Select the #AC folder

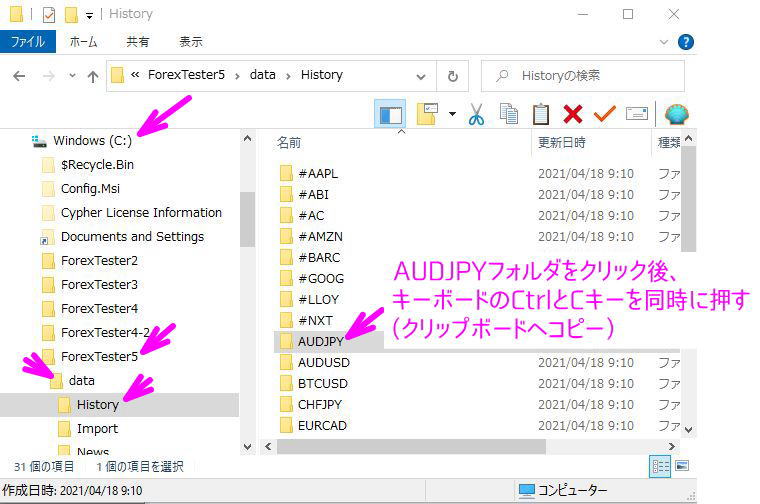point(311,216)
